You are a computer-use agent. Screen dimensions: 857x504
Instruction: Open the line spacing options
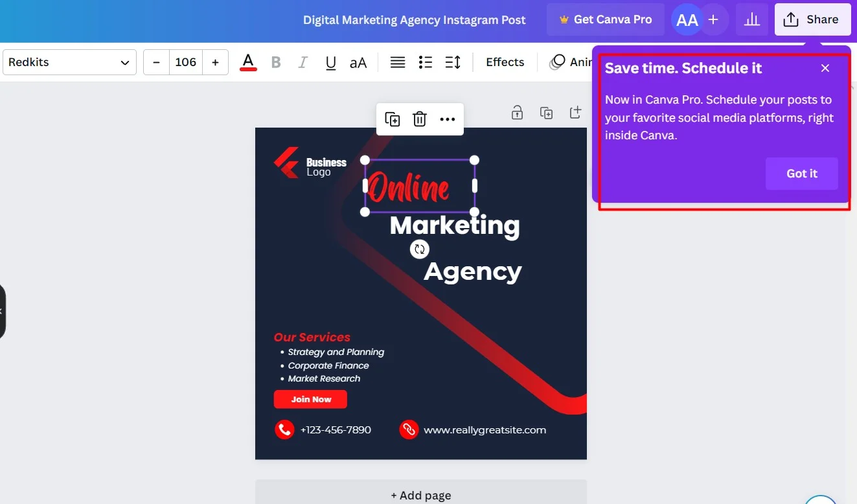point(452,62)
